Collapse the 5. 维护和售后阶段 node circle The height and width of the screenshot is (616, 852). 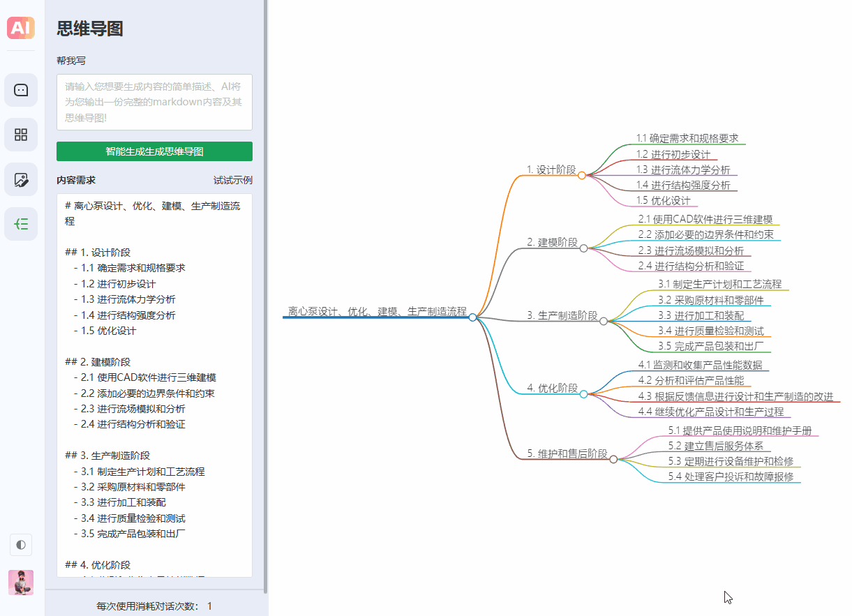pos(613,459)
